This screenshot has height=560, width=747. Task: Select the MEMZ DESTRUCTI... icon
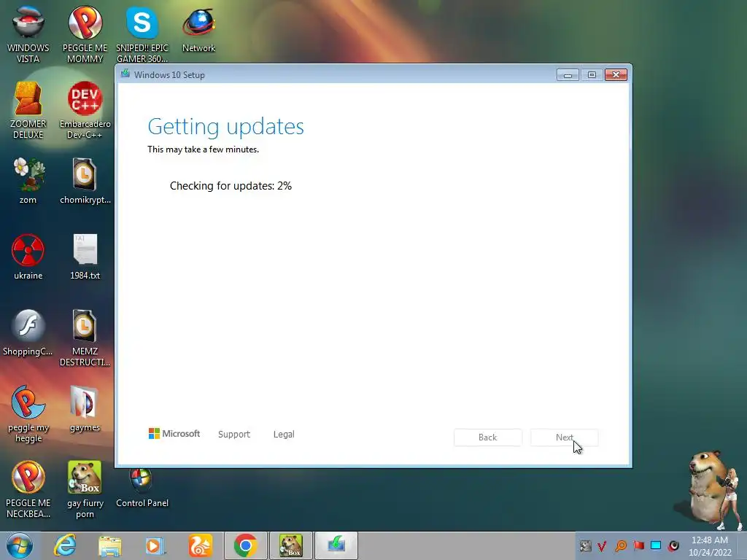(x=85, y=338)
